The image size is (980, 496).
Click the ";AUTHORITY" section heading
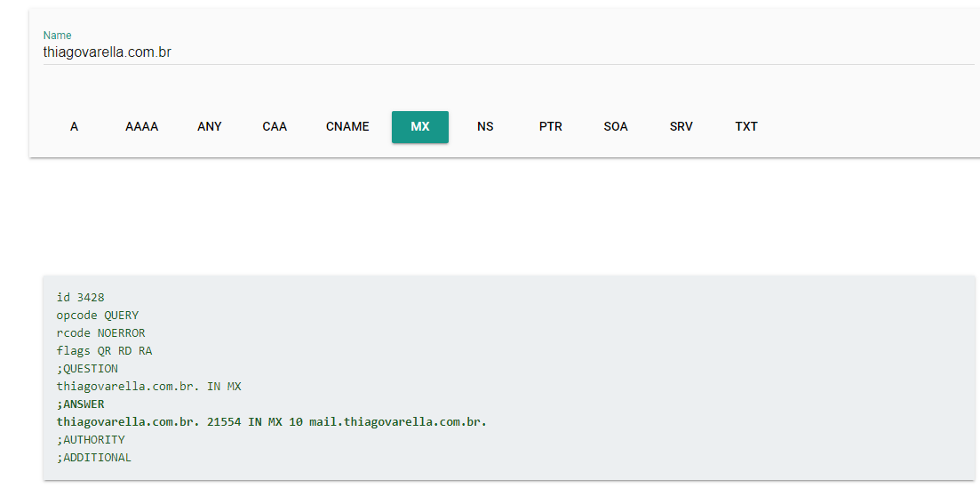pyautogui.click(x=91, y=440)
